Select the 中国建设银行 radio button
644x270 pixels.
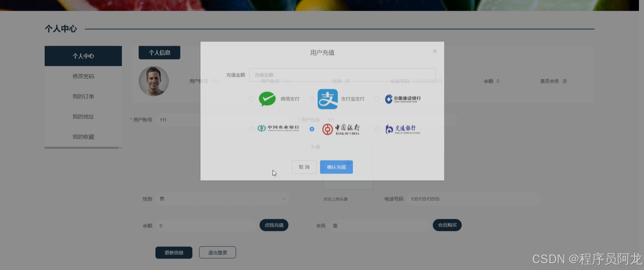point(377,99)
